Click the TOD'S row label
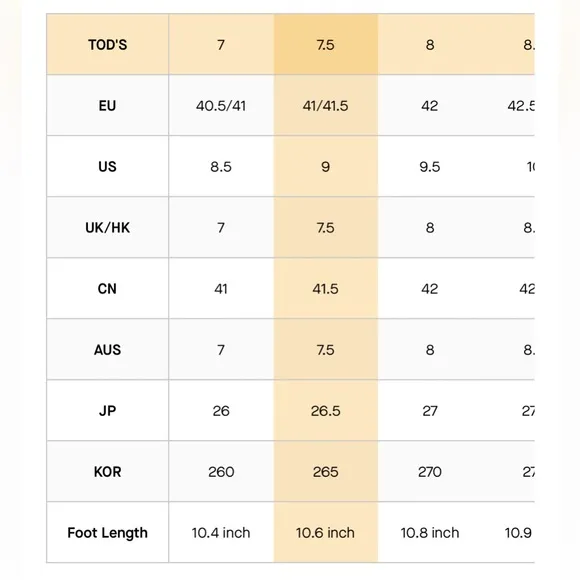The image size is (580, 580). tap(108, 44)
